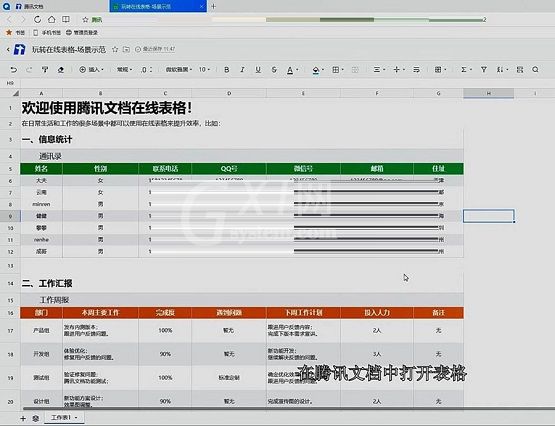Screen dimensions: 555x426
Task: Open the sheet list icon at bottom
Action: [35, 419]
